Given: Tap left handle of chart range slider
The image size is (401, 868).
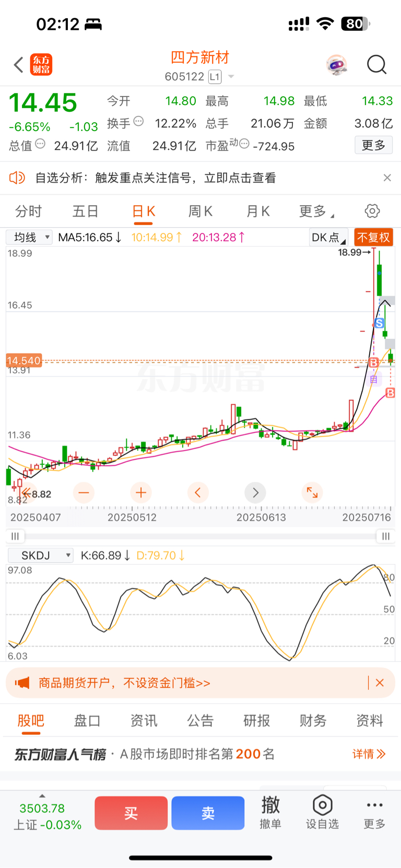Looking at the screenshot, I should [x=15, y=536].
